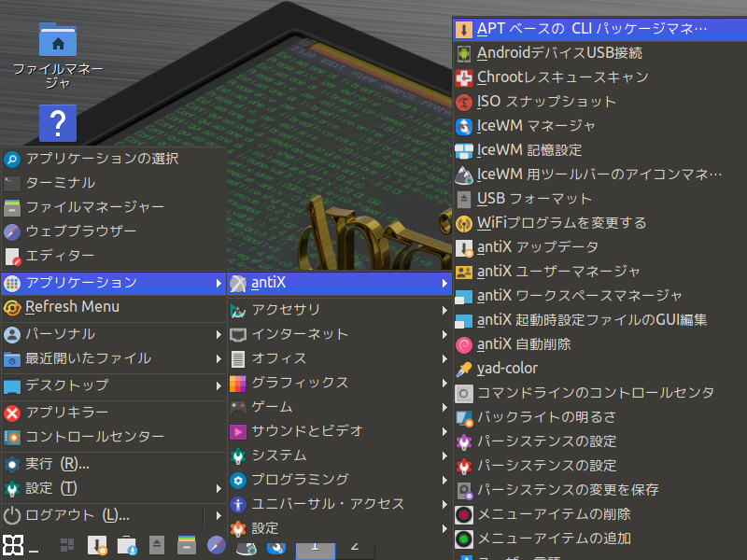
Task: Click the taskbar start menu grid icon
Action: coord(13,545)
